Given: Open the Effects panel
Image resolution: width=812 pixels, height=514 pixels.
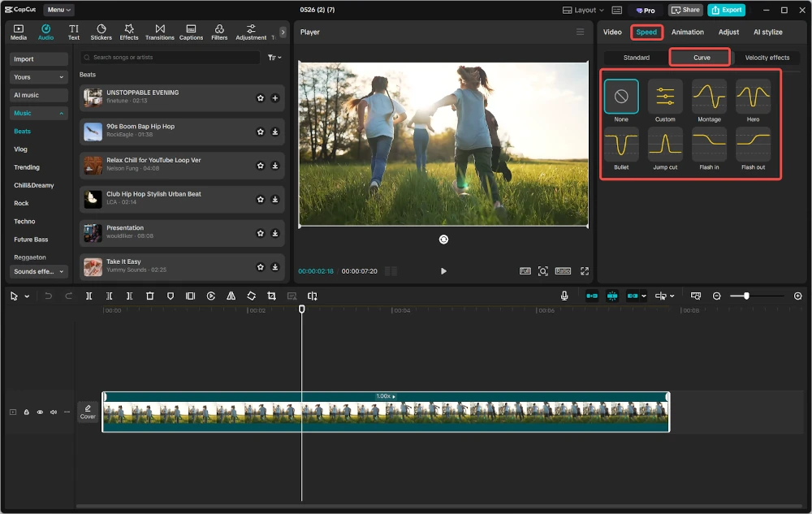Looking at the screenshot, I should (129, 32).
